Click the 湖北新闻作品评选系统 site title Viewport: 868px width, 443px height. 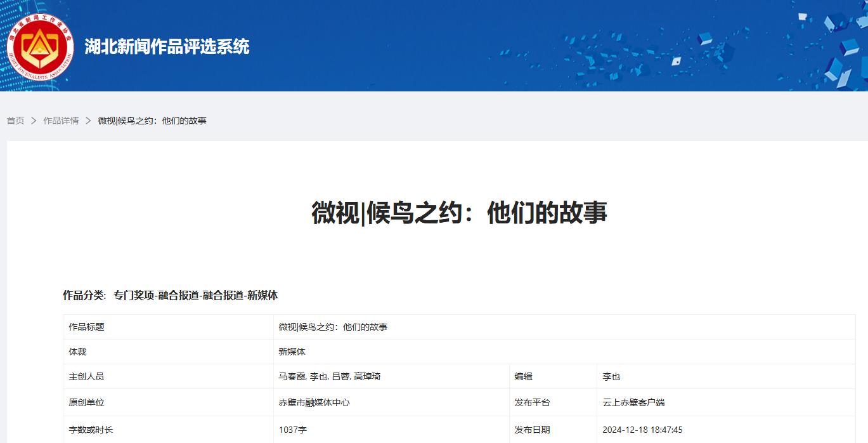click(x=167, y=46)
